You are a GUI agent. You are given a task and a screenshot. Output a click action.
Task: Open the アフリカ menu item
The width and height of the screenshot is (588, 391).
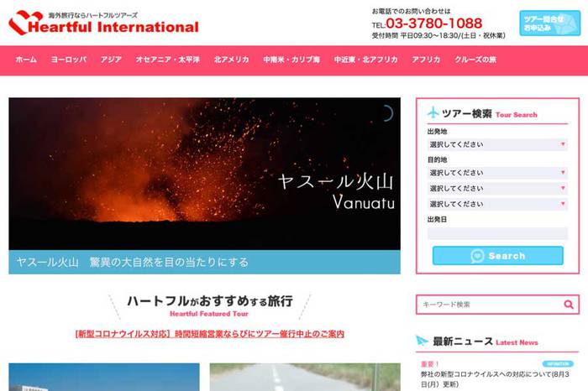tap(426, 60)
